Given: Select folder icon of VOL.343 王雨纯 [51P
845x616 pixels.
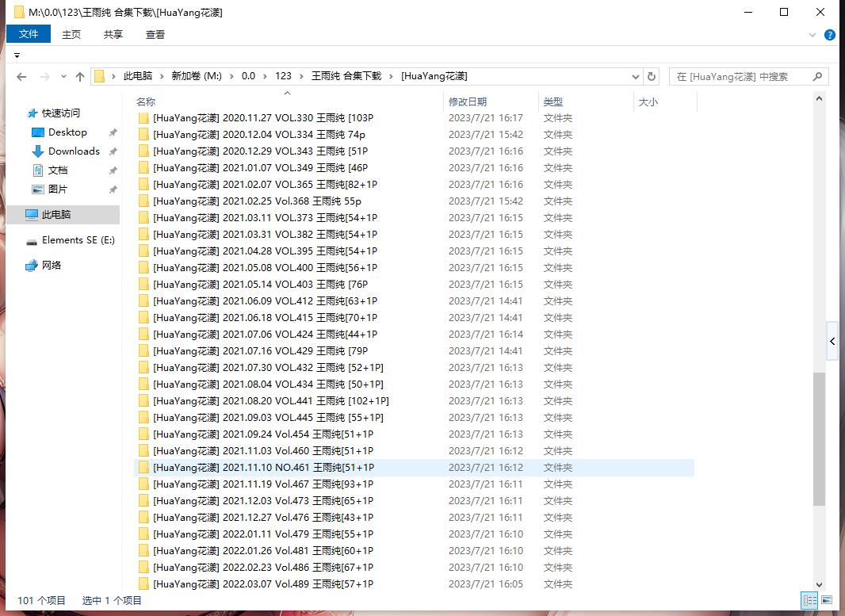Looking at the screenshot, I should [x=143, y=151].
